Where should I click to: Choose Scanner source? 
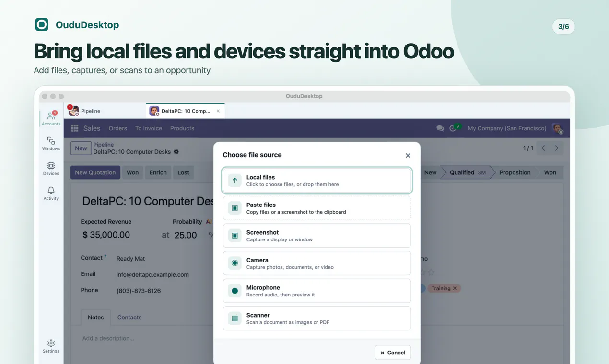pyautogui.click(x=316, y=318)
